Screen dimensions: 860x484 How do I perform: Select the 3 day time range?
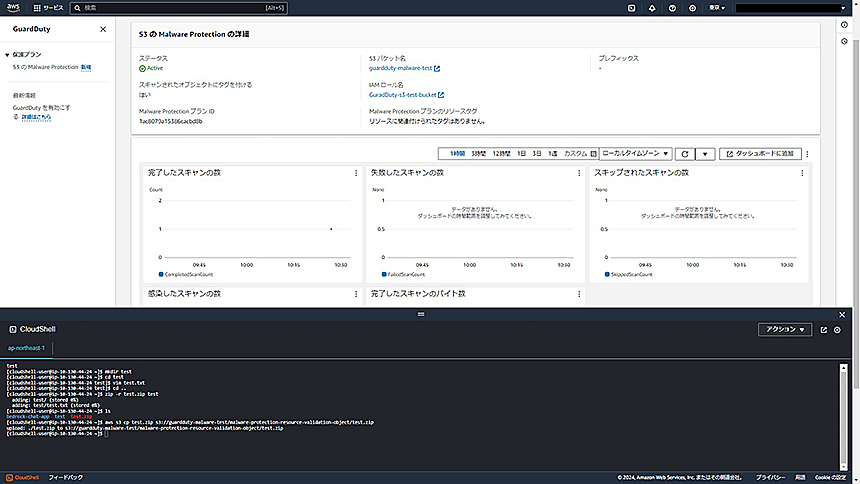(x=537, y=154)
